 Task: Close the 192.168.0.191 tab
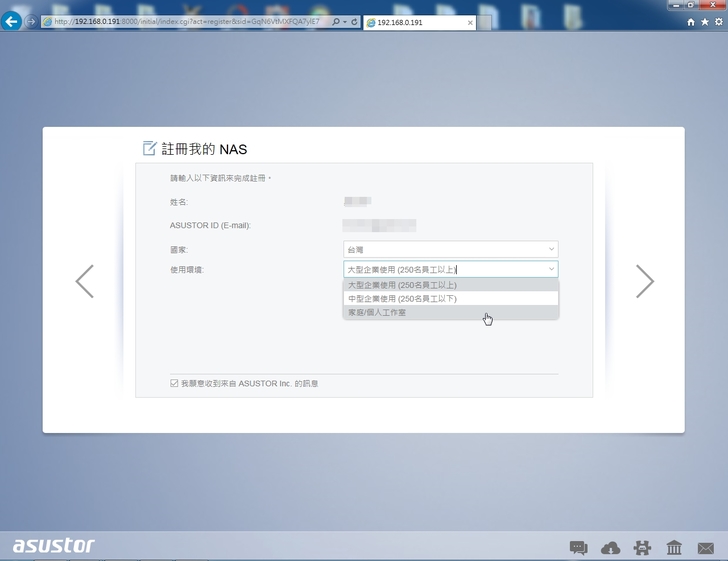pyautogui.click(x=470, y=22)
